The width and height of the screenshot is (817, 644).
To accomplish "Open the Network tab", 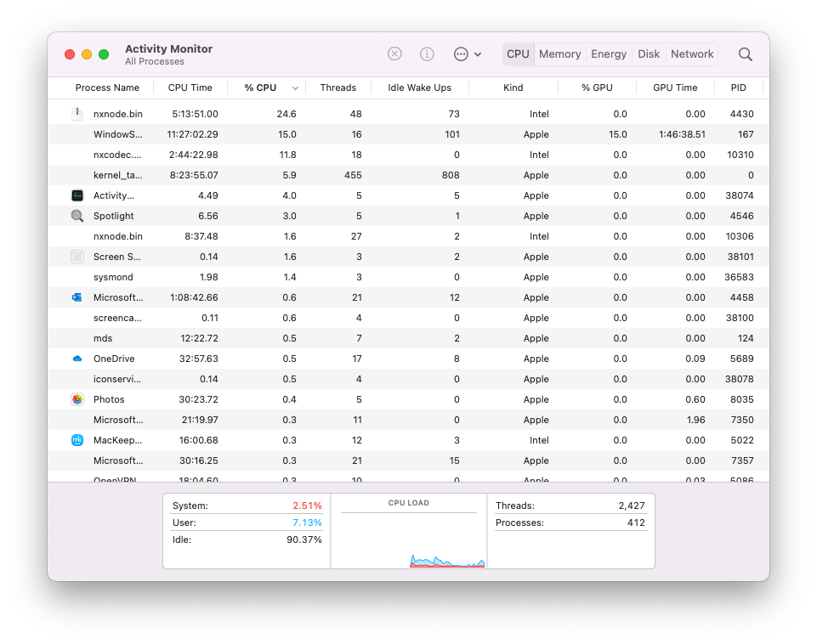I will [x=691, y=54].
